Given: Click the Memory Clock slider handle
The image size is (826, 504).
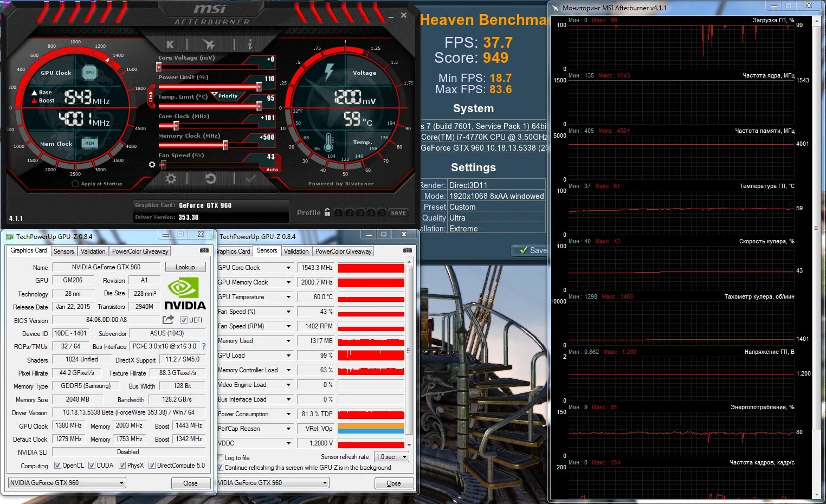Looking at the screenshot, I should [x=225, y=145].
